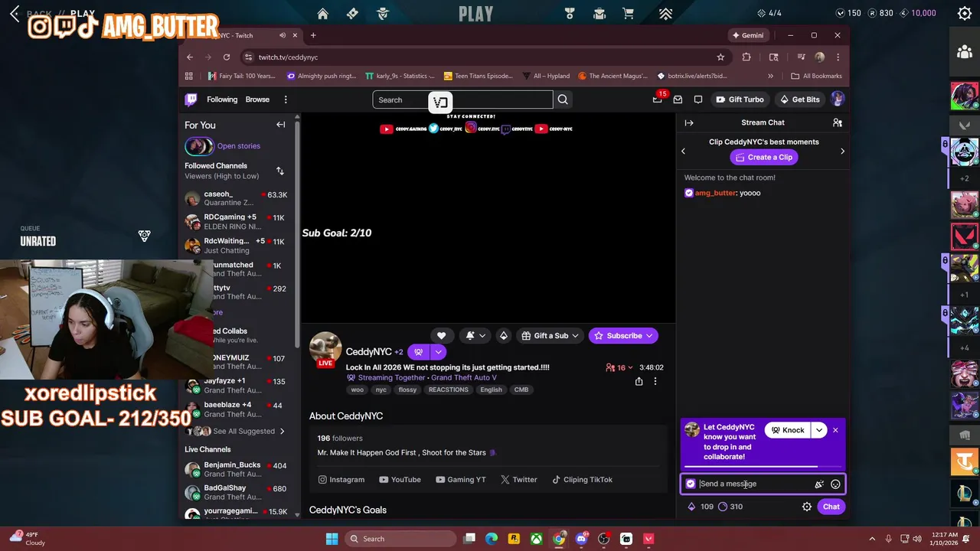Click the Windows Start button
The image size is (980, 551).
[332, 539]
